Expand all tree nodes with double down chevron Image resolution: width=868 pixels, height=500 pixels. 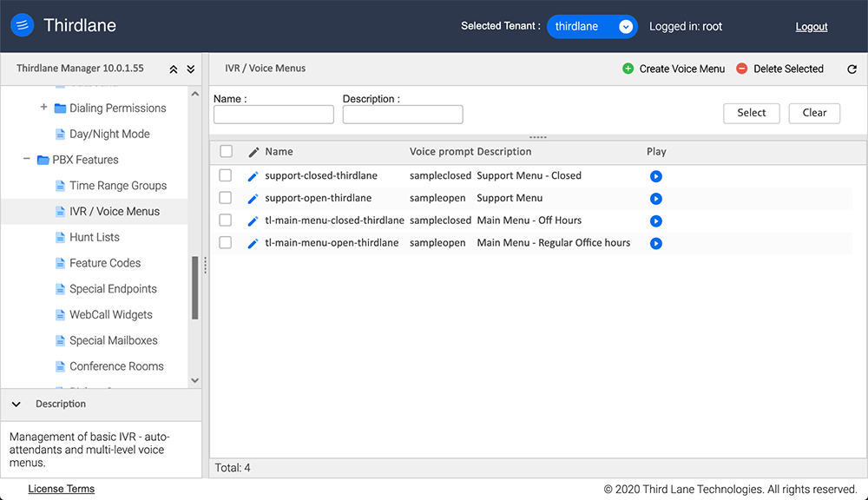191,69
